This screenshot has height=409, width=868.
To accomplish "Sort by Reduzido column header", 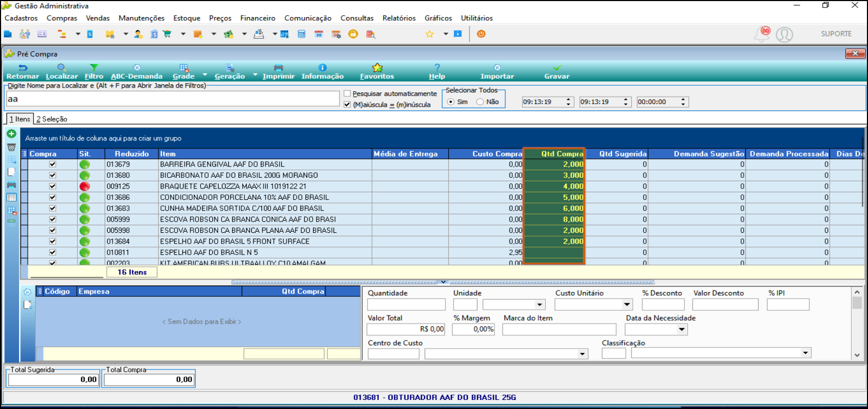I will coord(131,154).
